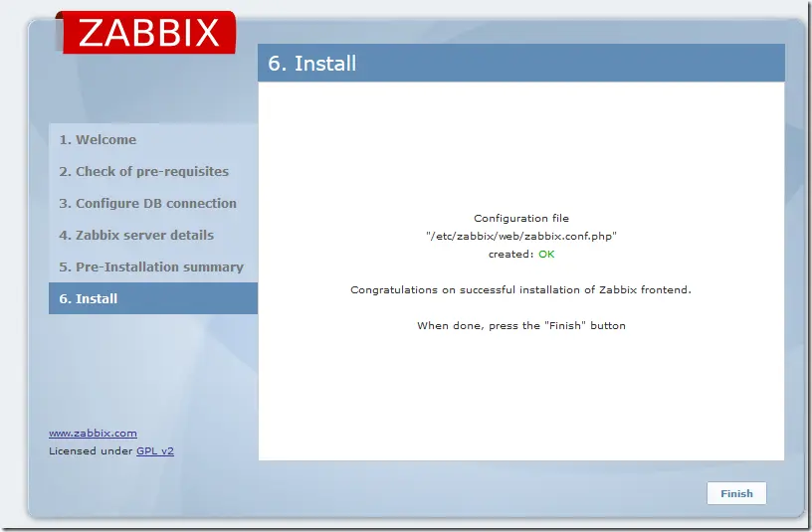812x532 pixels.
Task: Click the "/etc/zabbix/web/zabbix.conf.php" path text
Action: [521, 236]
